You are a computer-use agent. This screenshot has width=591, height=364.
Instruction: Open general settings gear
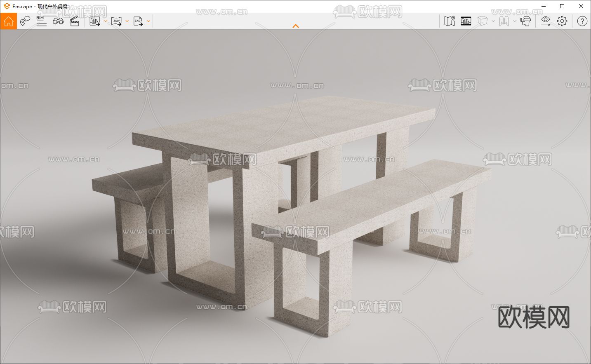[x=562, y=21]
